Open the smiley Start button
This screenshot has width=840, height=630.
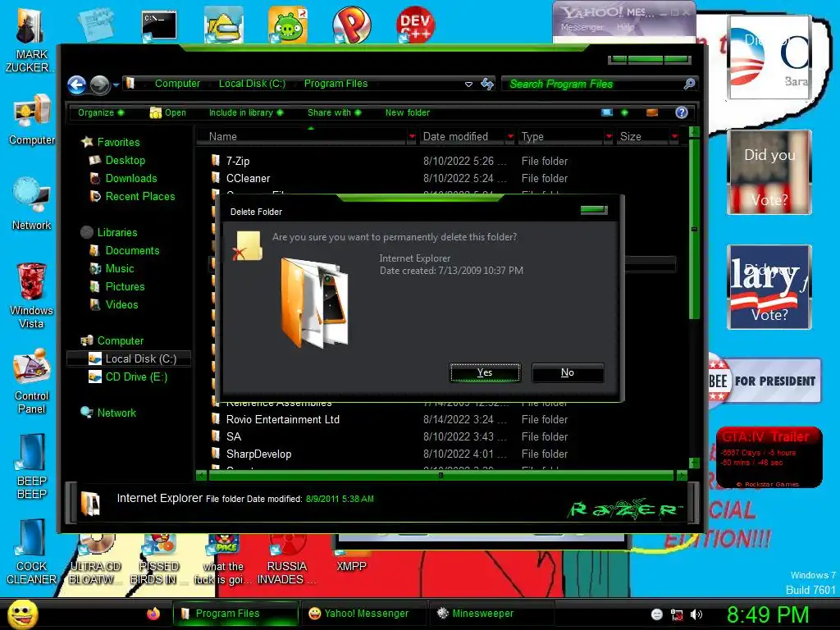click(x=22, y=614)
